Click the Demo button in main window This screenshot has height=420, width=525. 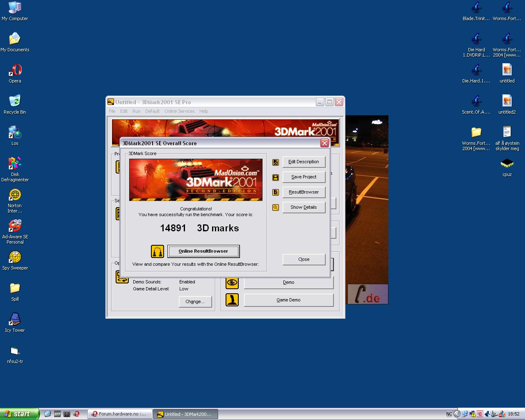(288, 283)
